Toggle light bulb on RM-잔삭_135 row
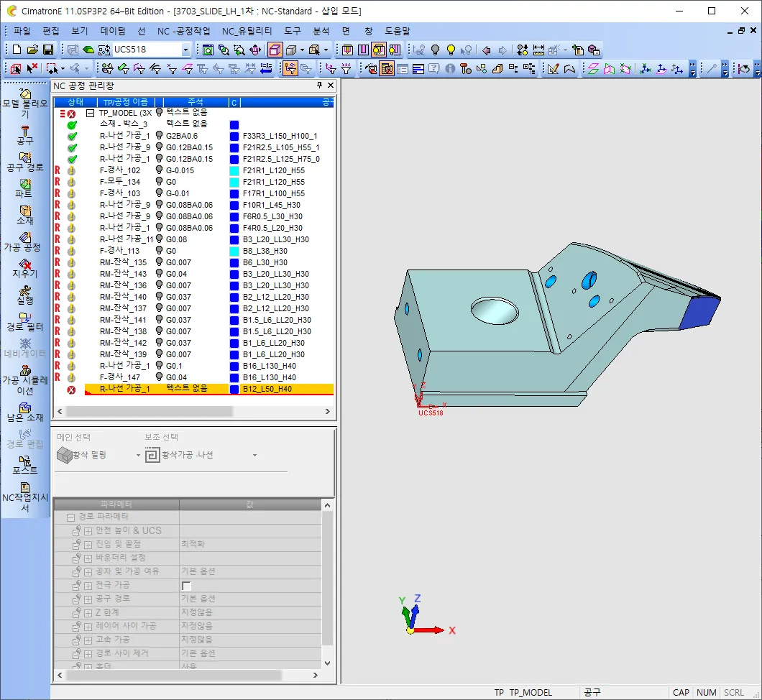The height and width of the screenshot is (700, 762). tap(159, 262)
